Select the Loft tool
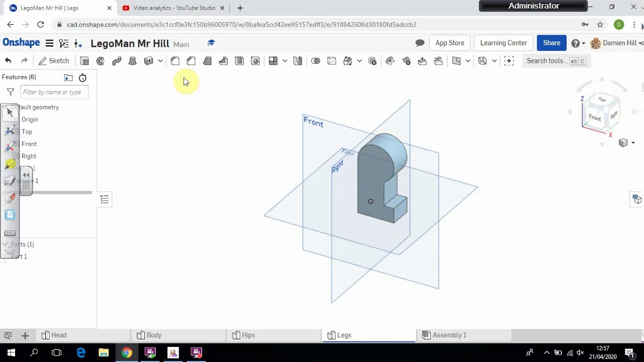Screen dimensions: 644x362 [133, 61]
